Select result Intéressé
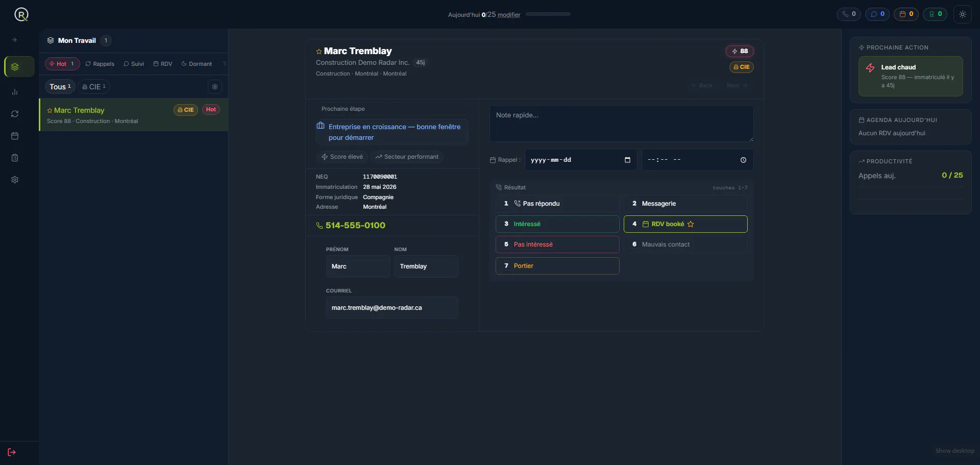Screen dimensions: 980x465 pyautogui.click(x=557, y=224)
